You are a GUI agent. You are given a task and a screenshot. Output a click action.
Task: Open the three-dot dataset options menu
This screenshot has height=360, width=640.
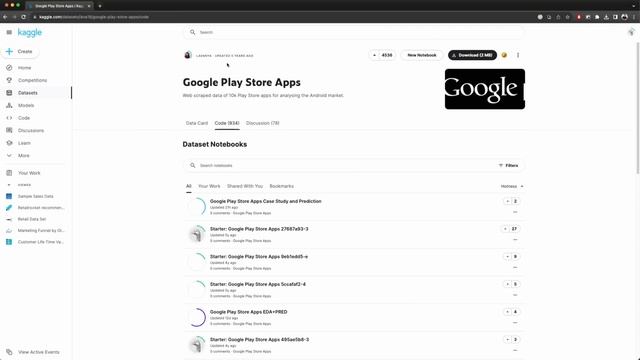tap(518, 55)
